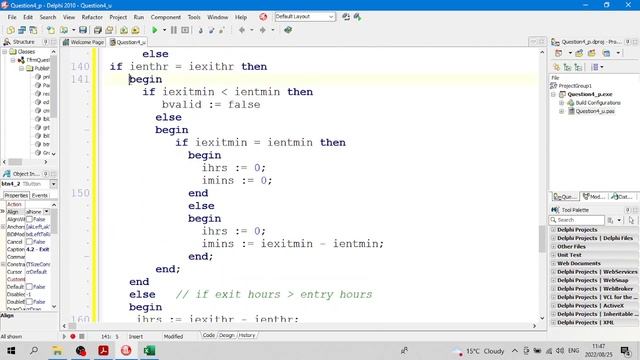Open the Align property alNone dropdown
Image resolution: width=640 pixels, height=360 pixels.
point(47,211)
